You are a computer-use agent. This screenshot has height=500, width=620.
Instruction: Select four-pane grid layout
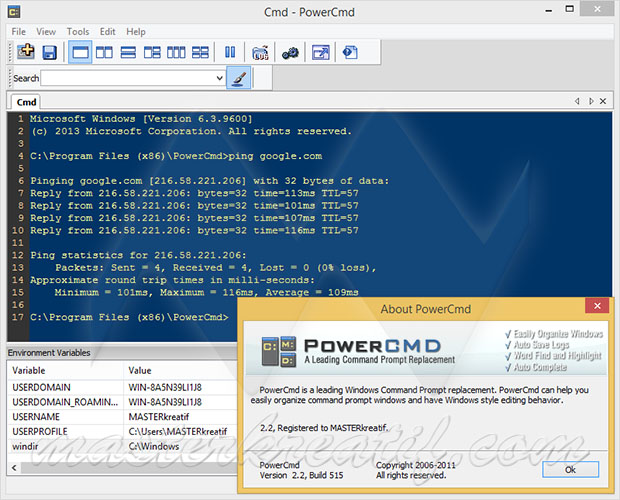(x=200, y=52)
